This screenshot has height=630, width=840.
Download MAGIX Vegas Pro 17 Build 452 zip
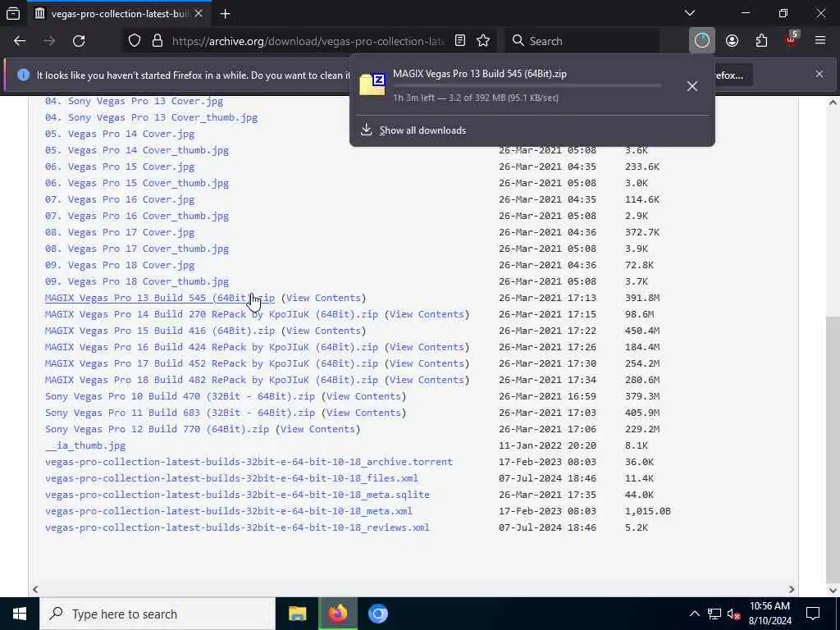(x=212, y=363)
